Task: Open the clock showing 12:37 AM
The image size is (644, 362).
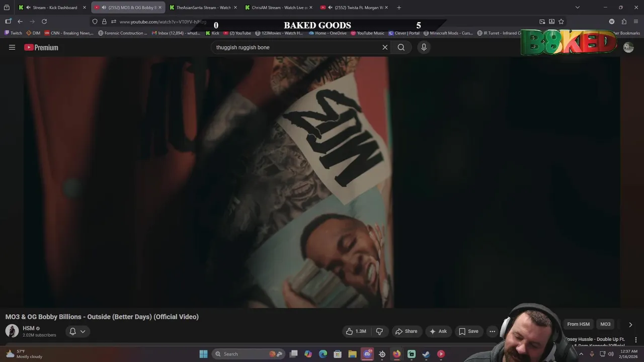Action: (629, 354)
